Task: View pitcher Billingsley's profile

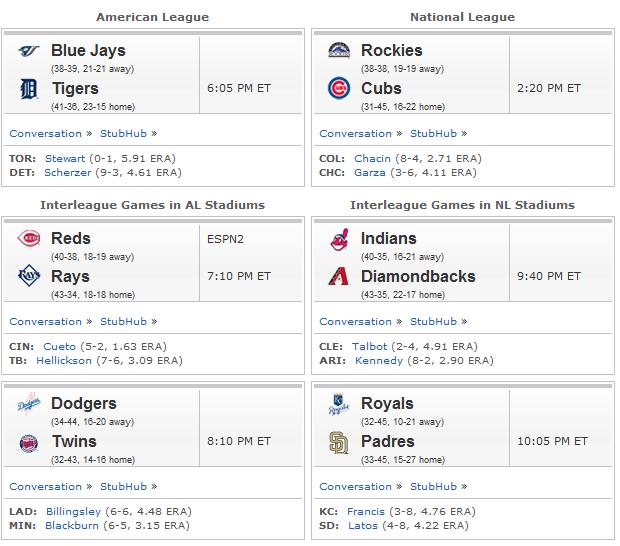Action: (x=74, y=512)
